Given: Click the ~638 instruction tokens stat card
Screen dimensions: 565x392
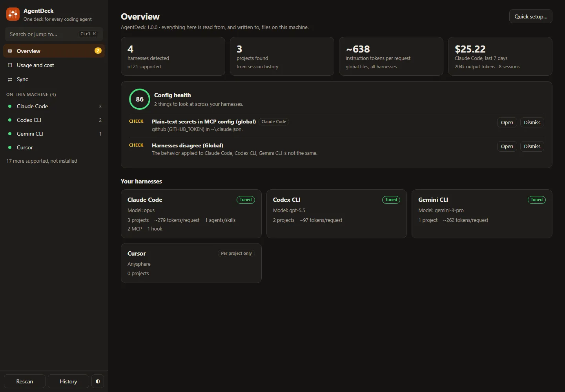Looking at the screenshot, I should click(391, 56).
